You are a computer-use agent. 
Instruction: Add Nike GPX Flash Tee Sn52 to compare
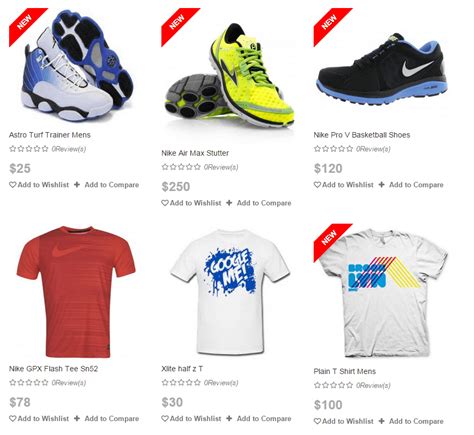click(x=112, y=418)
